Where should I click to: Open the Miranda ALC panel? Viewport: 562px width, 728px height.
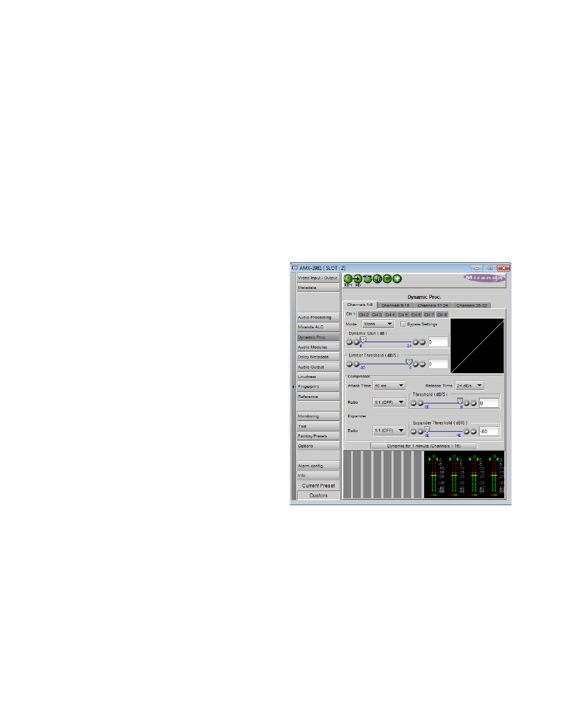[x=318, y=327]
